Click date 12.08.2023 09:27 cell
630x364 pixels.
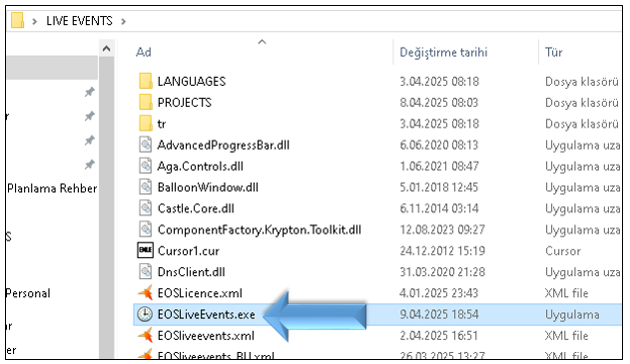442,229
